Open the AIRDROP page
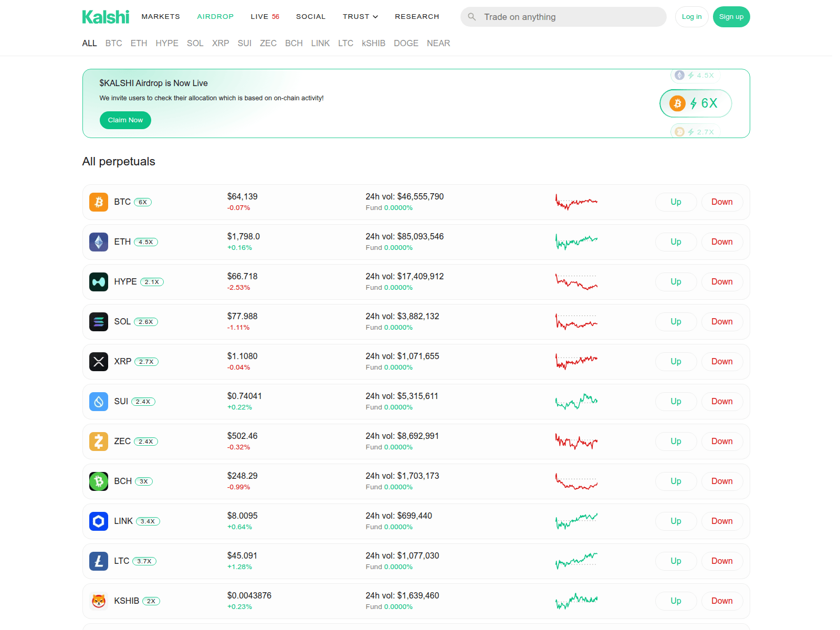840x630 pixels. coord(215,17)
